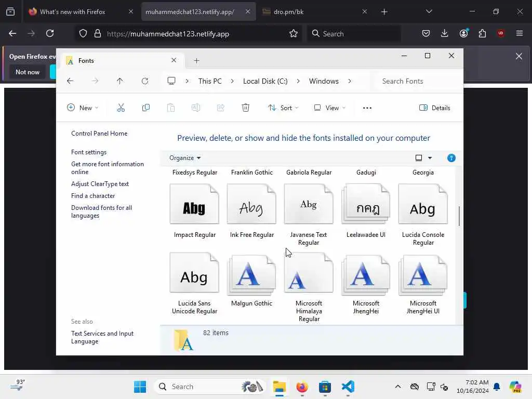This screenshot has width=532, height=399.
Task: Open File Explorer from taskbar
Action: 279,387
